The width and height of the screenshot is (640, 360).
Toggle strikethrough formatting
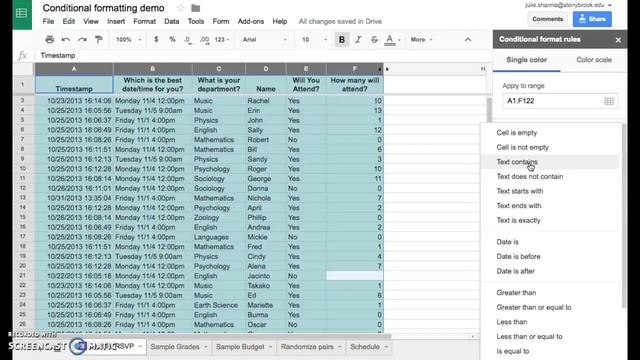click(374, 40)
